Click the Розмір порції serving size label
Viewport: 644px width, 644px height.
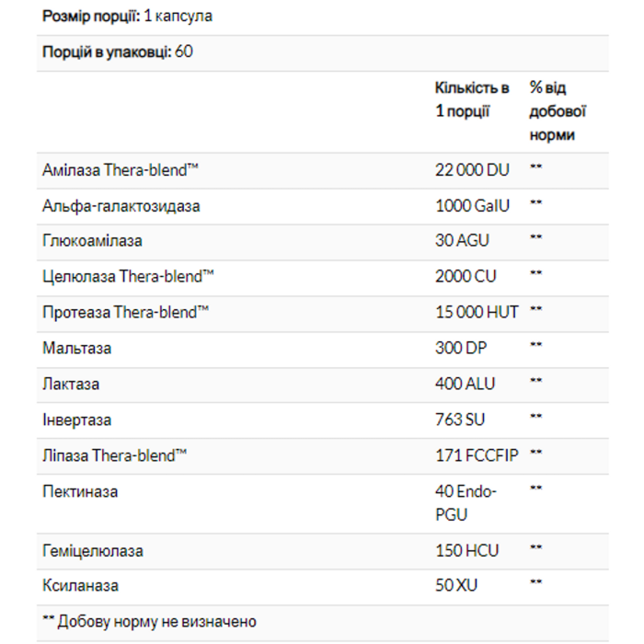(x=91, y=17)
